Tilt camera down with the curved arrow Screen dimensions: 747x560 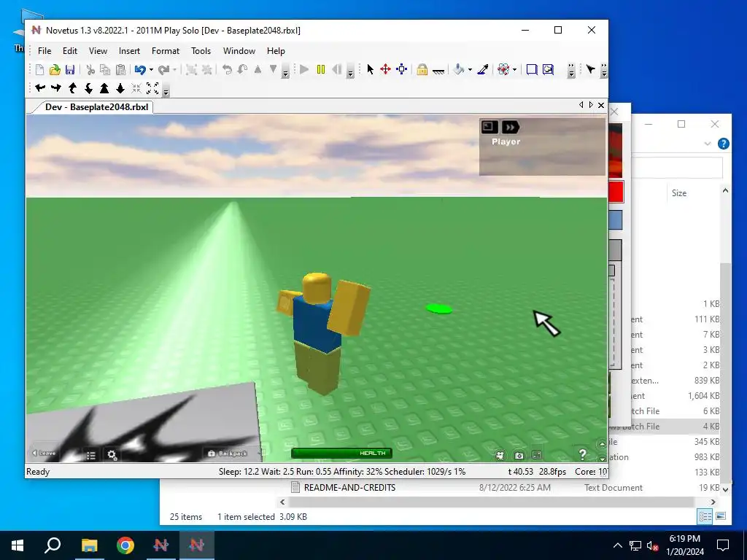click(x=88, y=88)
